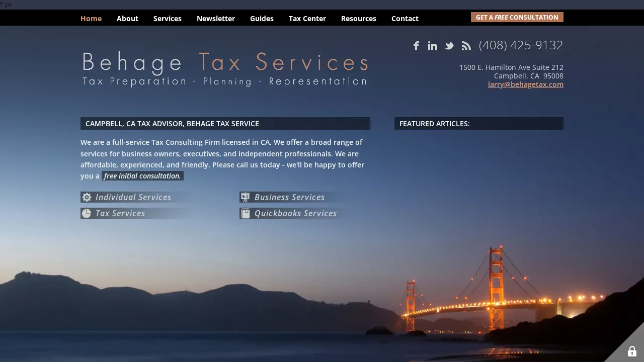Image resolution: width=644 pixels, height=362 pixels.
Task: Click the padlock icon in the corner
Action: (x=632, y=351)
